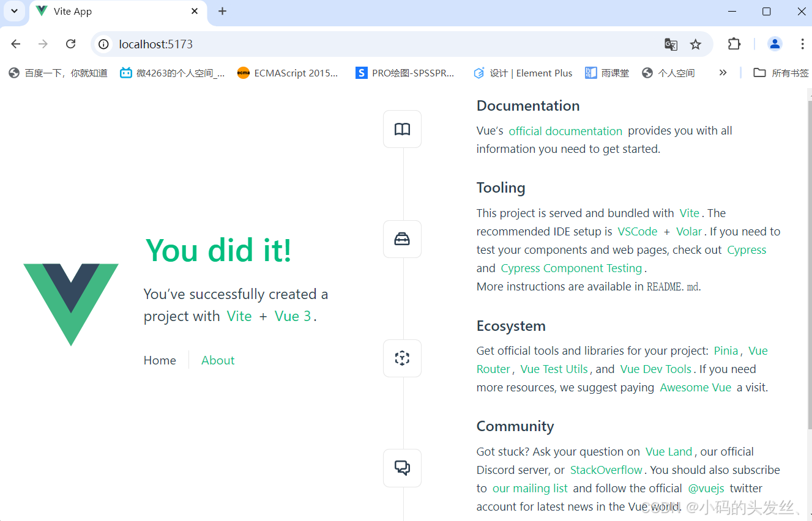Open the Cypress link after check out
Image resolution: width=812 pixels, height=521 pixels.
pos(747,250)
